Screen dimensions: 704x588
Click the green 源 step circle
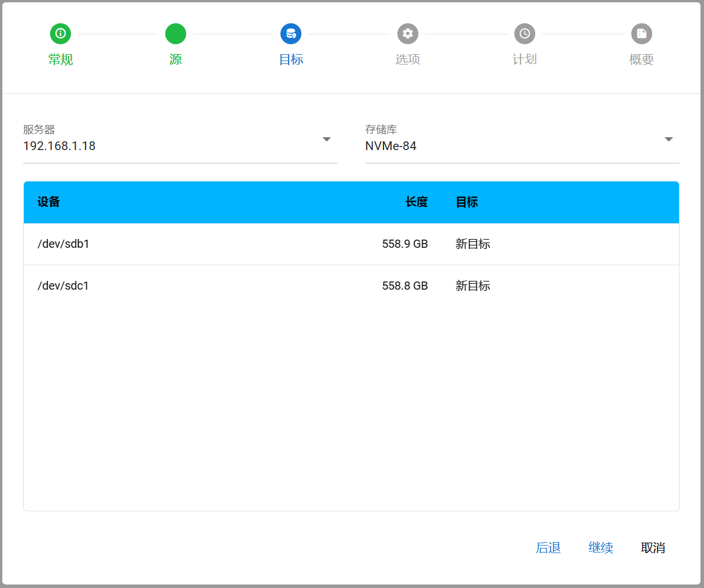(176, 34)
